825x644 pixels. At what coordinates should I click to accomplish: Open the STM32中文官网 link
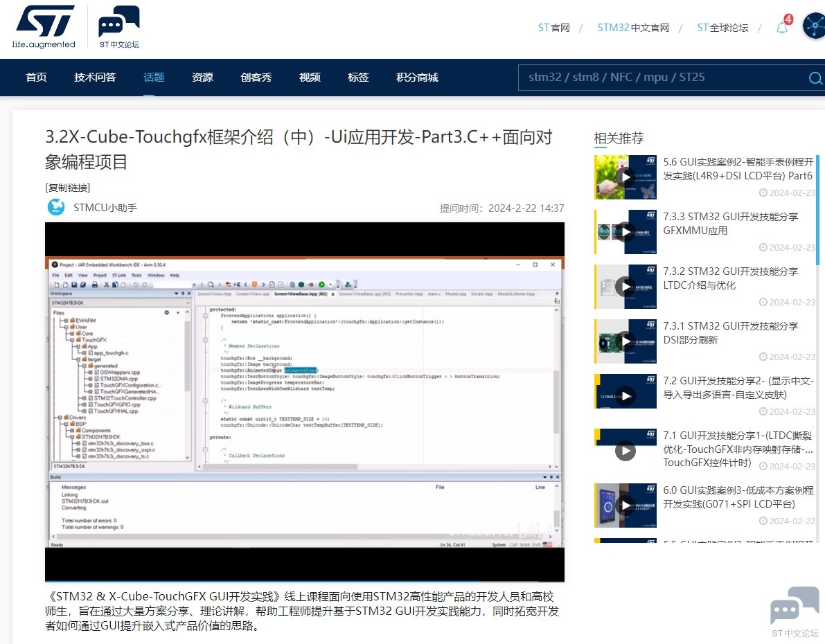[634, 28]
